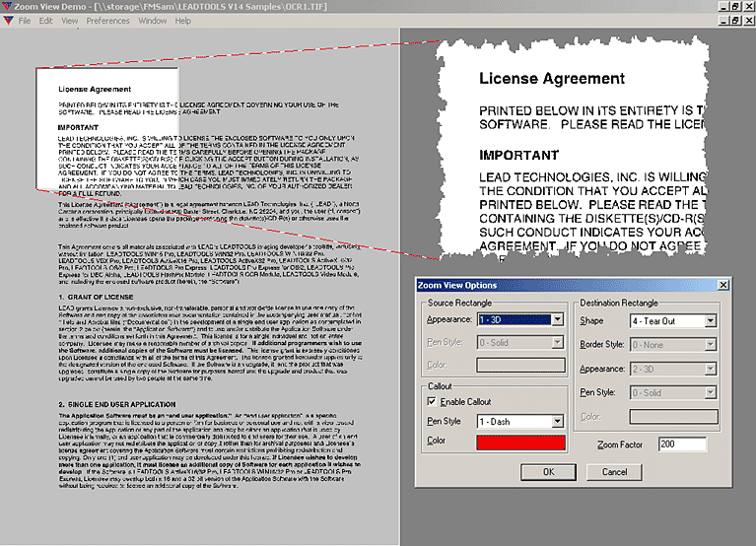This screenshot has height=546, width=756.
Task: Open the Window menu
Action: coord(153,21)
